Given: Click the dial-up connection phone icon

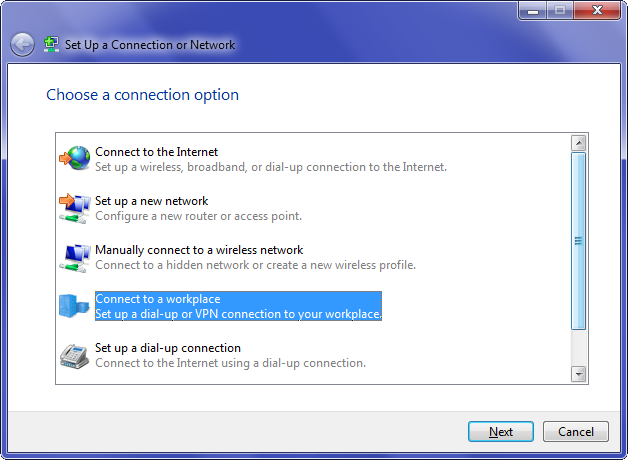Looking at the screenshot, I should [74, 355].
